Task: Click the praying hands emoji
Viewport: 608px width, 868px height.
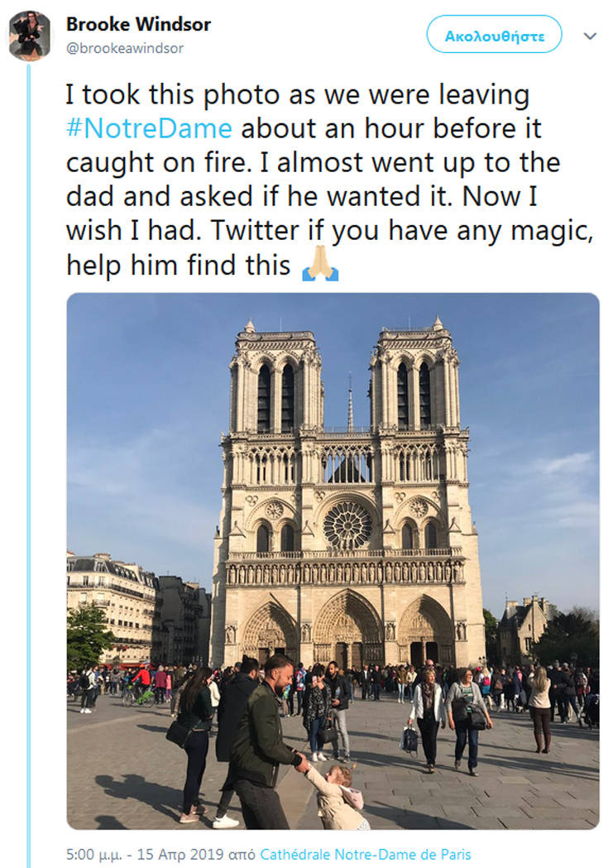Action: click(x=320, y=265)
